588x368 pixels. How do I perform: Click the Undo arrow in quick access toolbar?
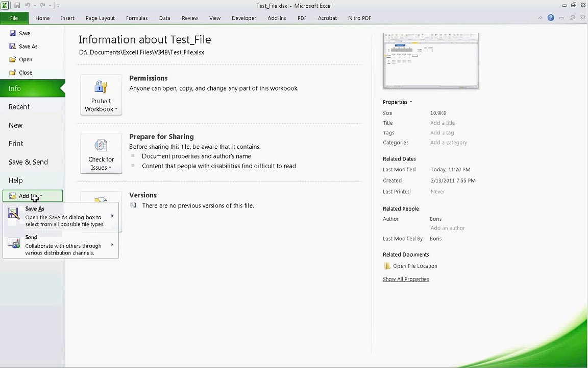(28, 5)
